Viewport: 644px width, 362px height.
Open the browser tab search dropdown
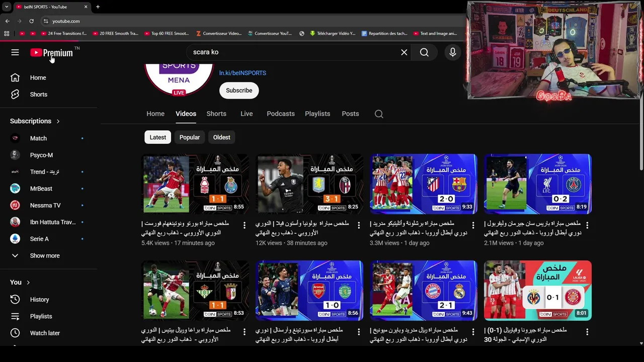pos(6,7)
